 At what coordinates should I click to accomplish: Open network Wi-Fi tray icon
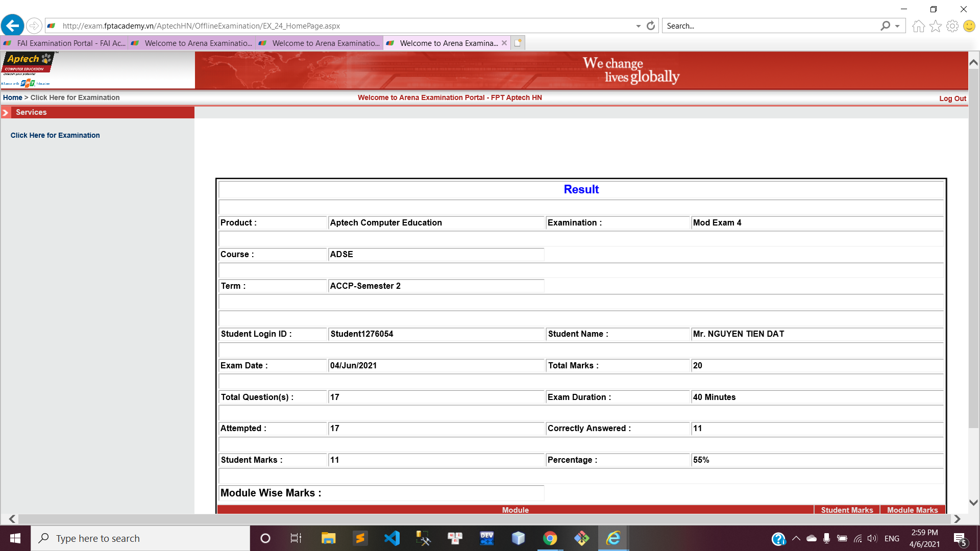click(x=857, y=538)
